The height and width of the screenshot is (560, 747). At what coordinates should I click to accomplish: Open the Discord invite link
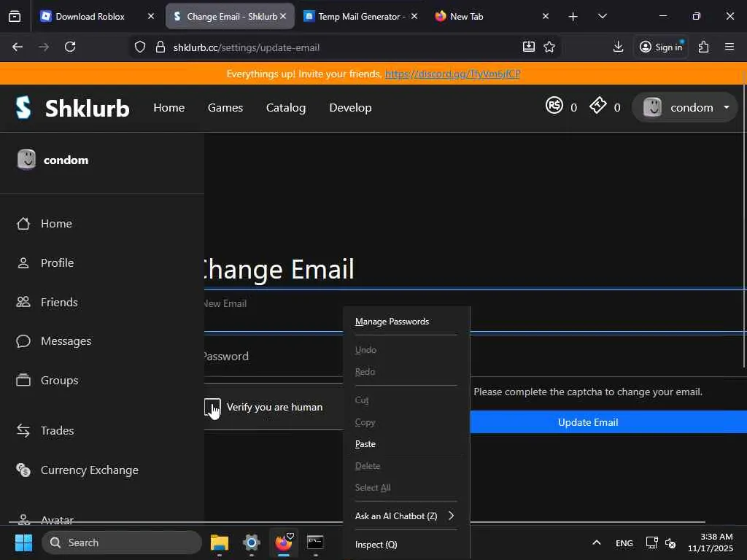(452, 74)
